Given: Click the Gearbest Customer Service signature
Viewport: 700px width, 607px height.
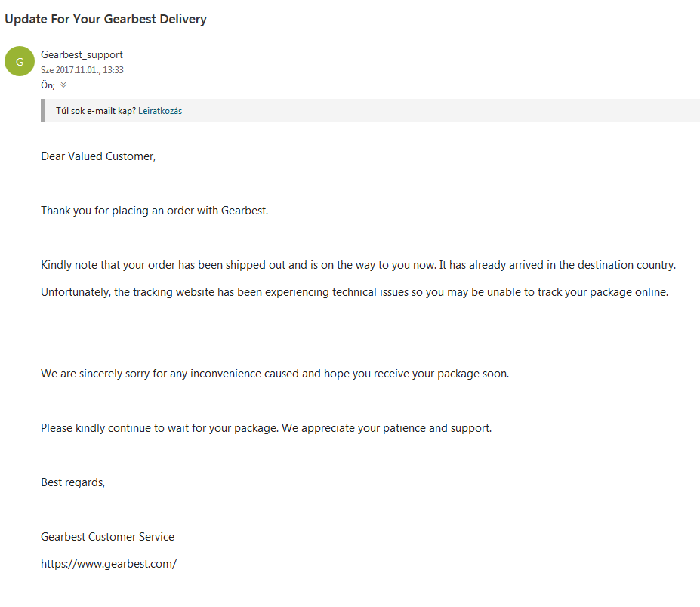Looking at the screenshot, I should click(107, 537).
